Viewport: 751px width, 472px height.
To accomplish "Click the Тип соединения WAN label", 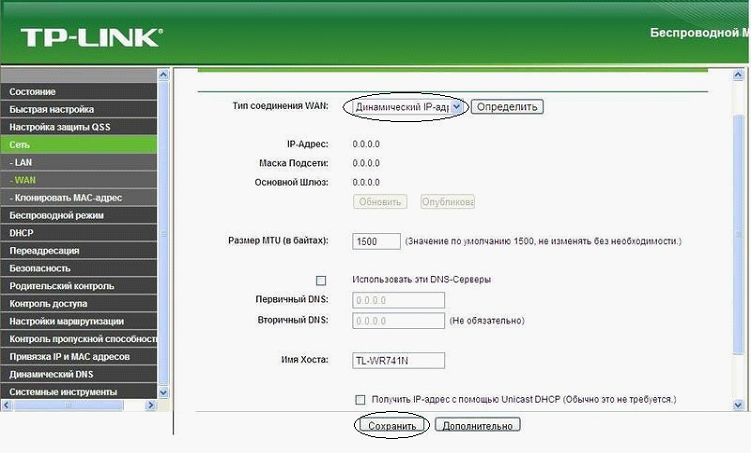I will (x=281, y=106).
